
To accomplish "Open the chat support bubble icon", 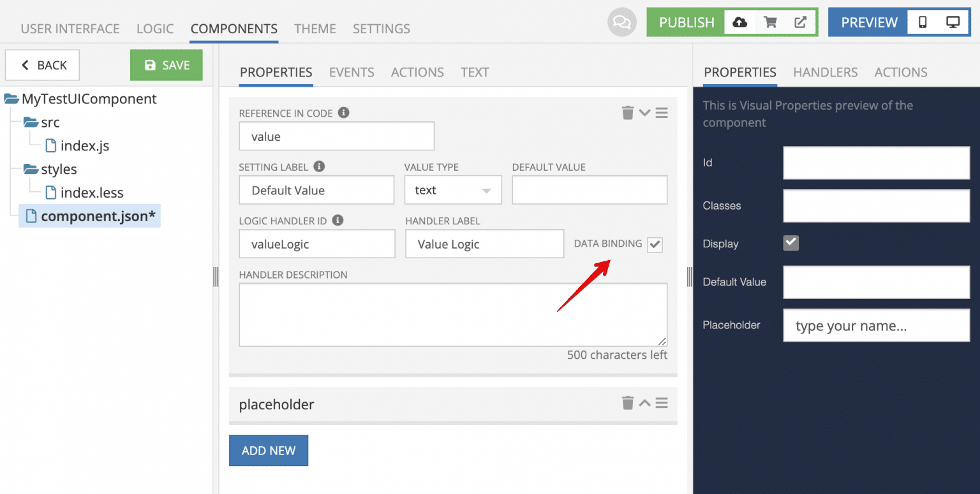I will click(621, 22).
